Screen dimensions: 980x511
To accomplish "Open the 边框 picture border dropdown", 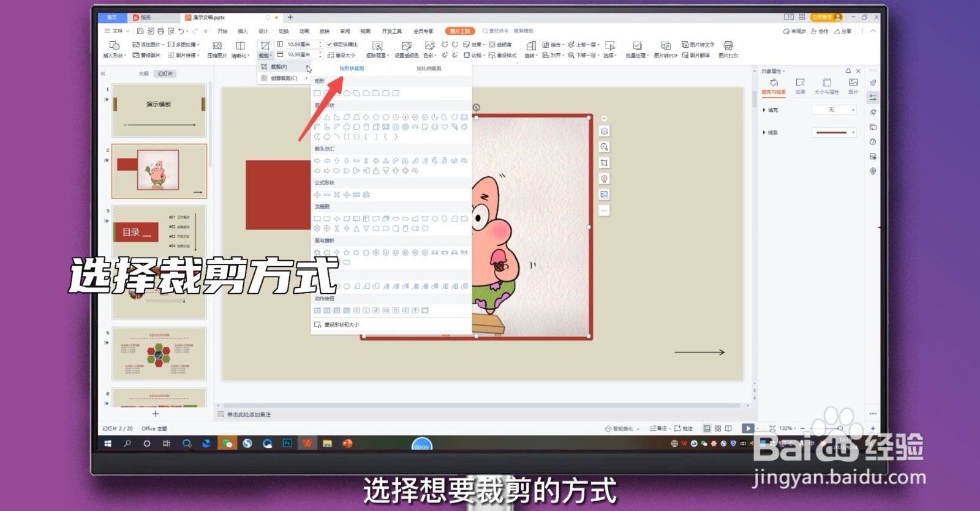I will tap(474, 55).
